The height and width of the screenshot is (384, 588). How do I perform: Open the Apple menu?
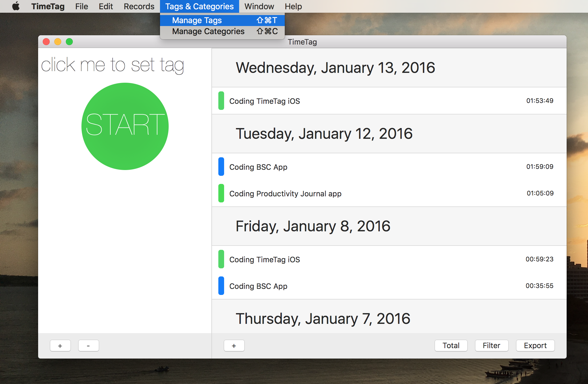[16, 6]
